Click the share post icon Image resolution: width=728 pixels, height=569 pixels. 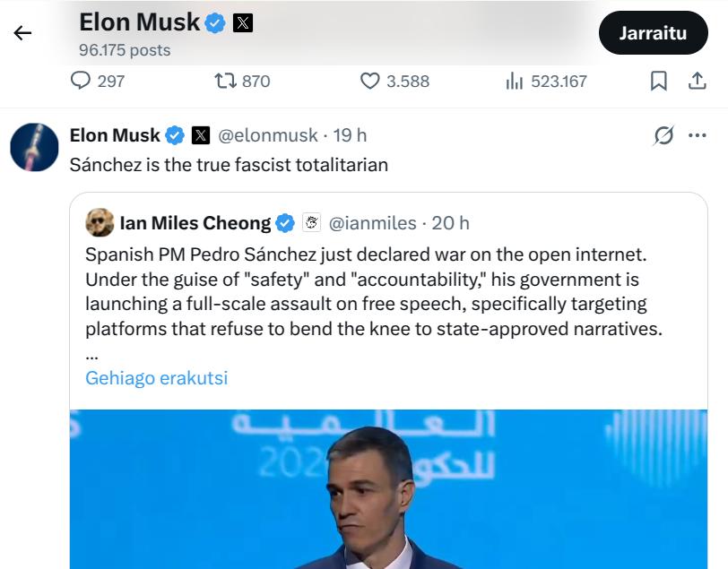(698, 81)
